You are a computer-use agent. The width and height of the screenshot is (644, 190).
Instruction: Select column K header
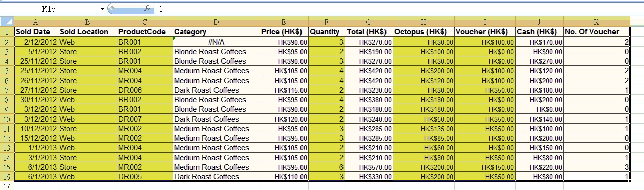click(x=596, y=22)
